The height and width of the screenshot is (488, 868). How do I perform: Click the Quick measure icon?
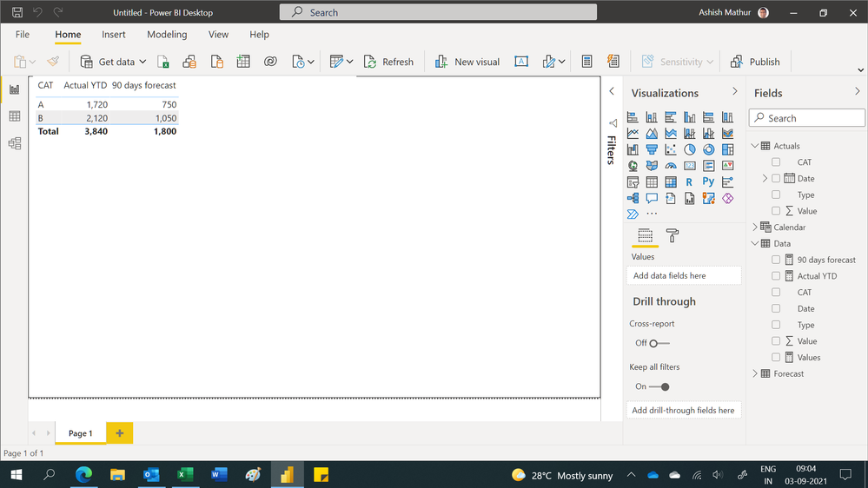click(613, 62)
